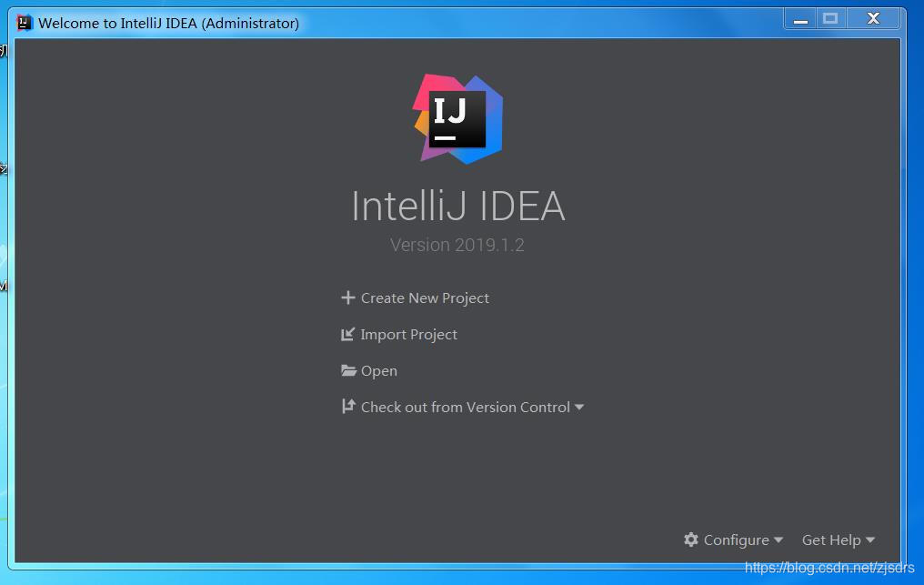
Task: Choose Import Project
Action: pos(408,335)
